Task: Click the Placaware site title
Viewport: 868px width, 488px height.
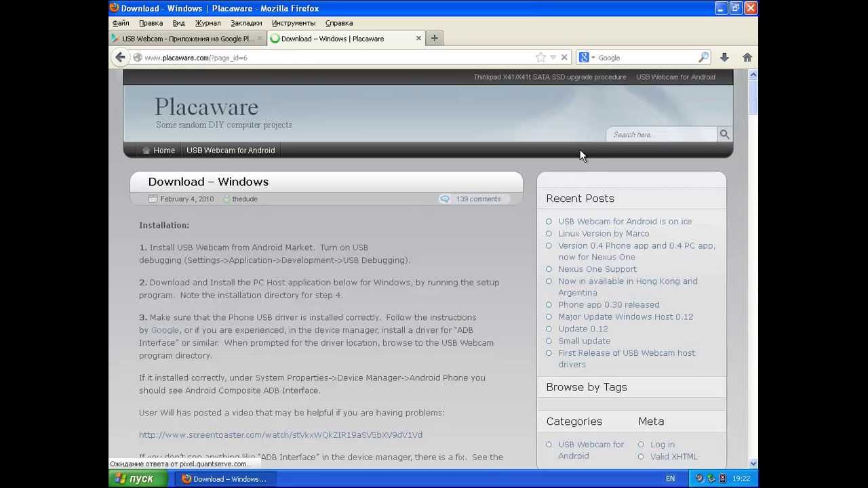Action: (206, 106)
